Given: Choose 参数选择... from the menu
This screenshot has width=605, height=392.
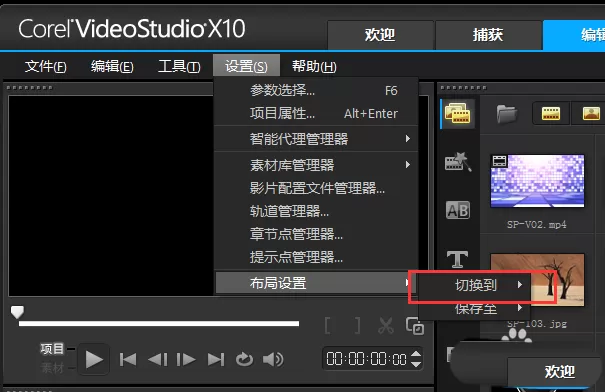Looking at the screenshot, I should coord(316,91).
